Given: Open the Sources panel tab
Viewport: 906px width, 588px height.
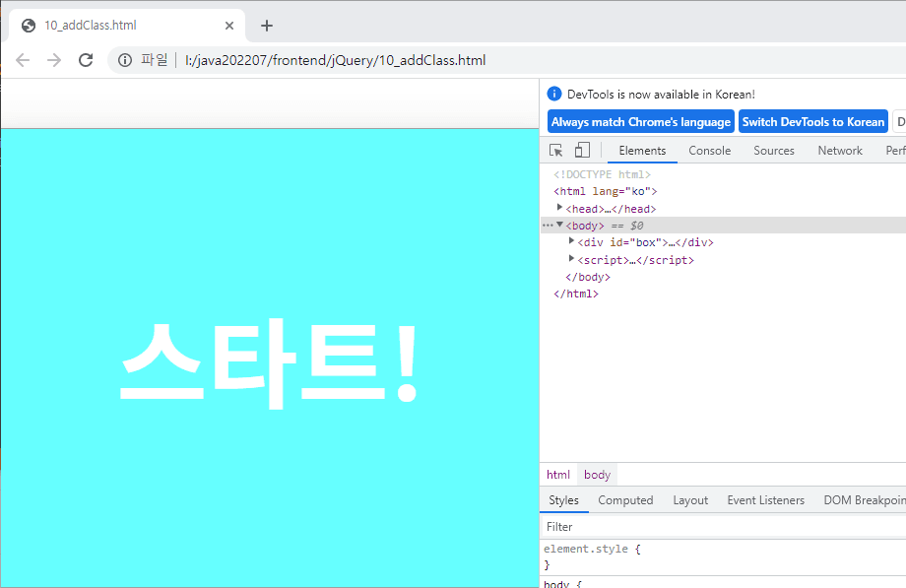Looking at the screenshot, I should pyautogui.click(x=774, y=151).
